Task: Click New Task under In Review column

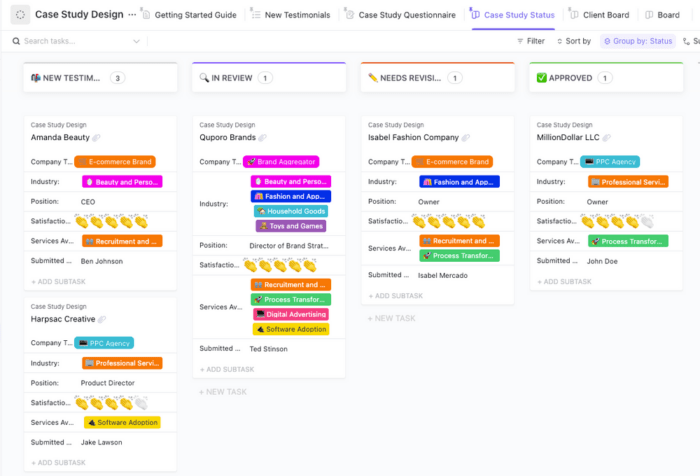Action: point(223,392)
